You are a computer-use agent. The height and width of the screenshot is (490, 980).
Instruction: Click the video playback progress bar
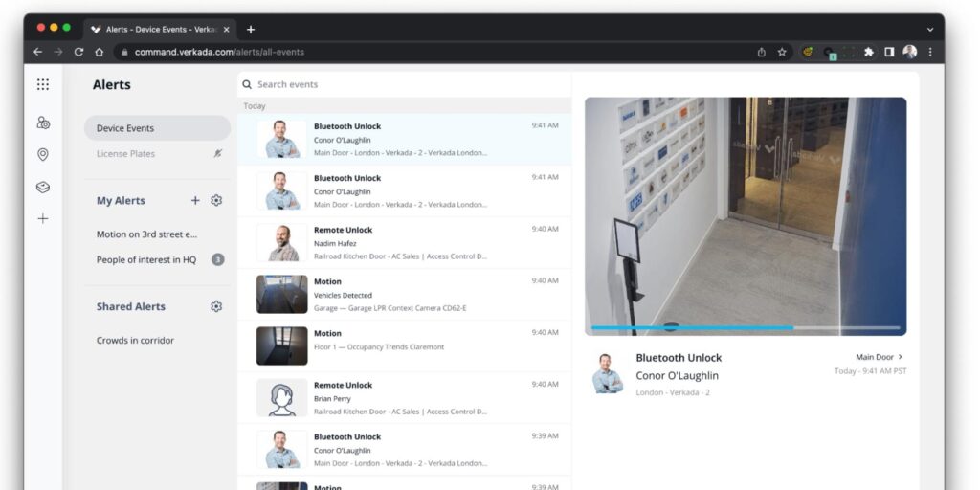746,327
